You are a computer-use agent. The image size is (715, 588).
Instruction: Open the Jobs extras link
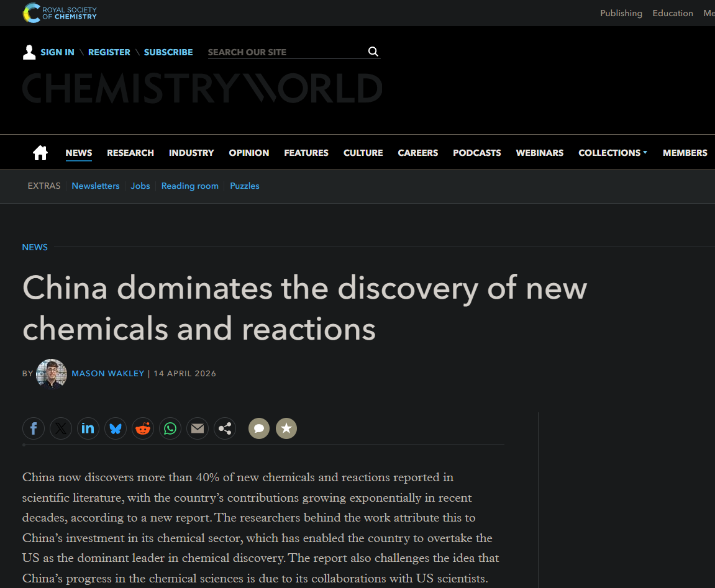point(140,186)
